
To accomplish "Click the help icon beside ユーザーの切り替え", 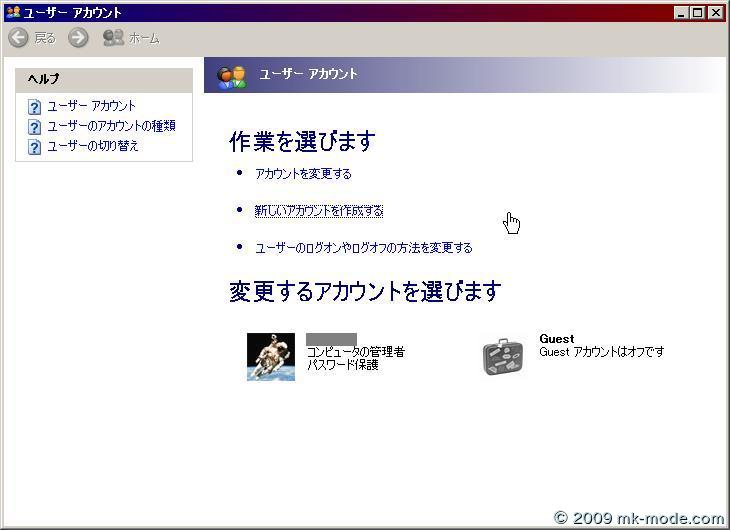I will (x=34, y=146).
